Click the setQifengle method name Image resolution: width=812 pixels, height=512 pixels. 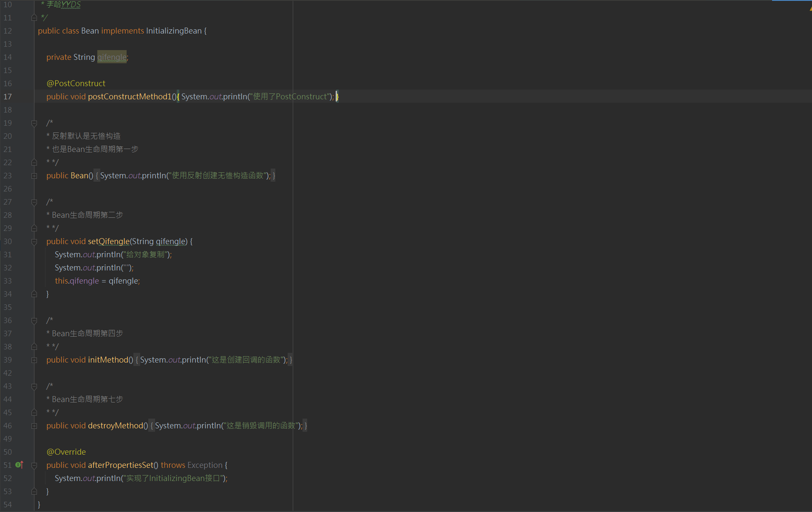point(108,242)
